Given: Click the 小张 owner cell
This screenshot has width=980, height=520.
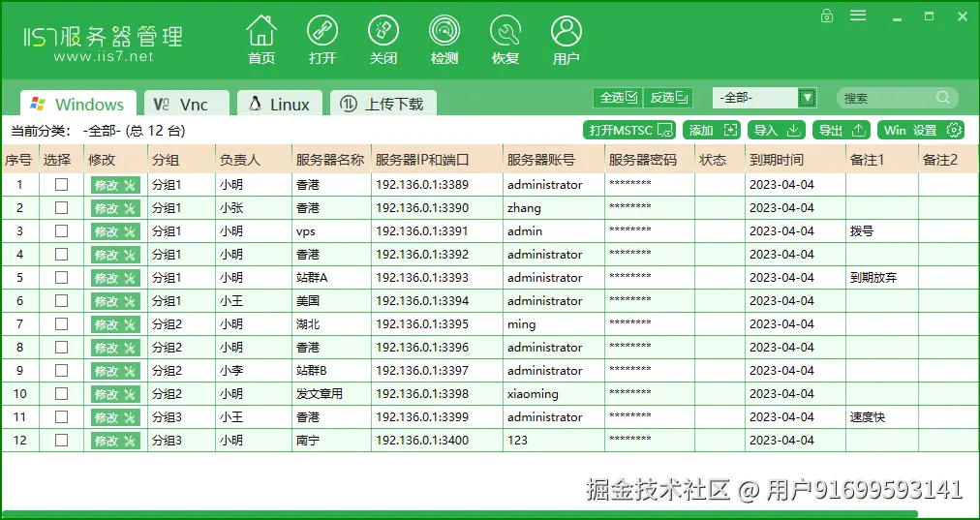Looking at the screenshot, I should [253, 208].
